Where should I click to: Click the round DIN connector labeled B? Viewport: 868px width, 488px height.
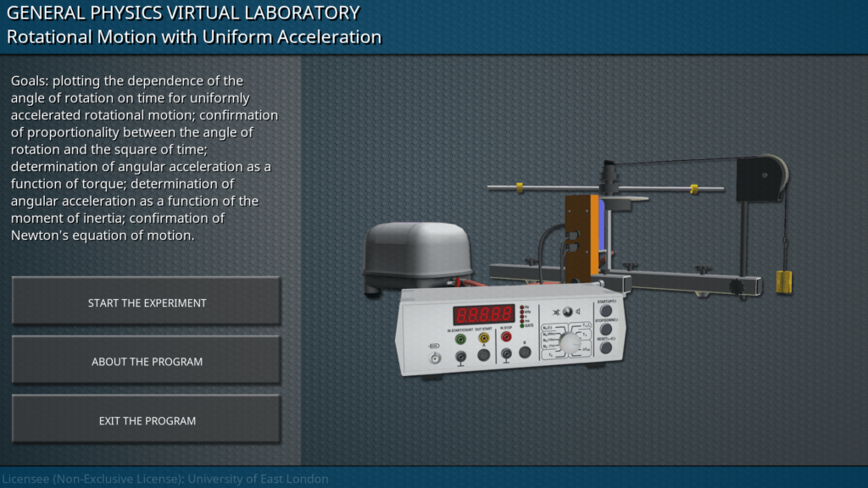(525, 351)
